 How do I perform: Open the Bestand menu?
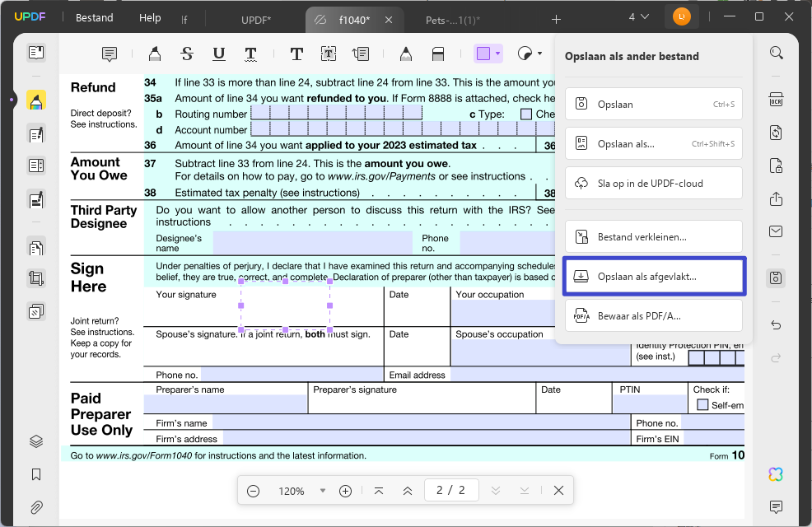point(94,17)
